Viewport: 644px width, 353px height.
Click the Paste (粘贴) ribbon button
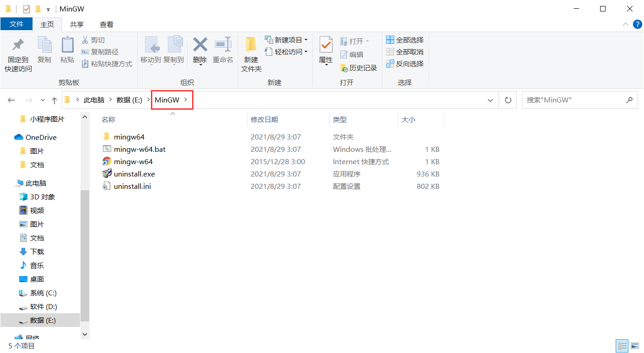(67, 50)
